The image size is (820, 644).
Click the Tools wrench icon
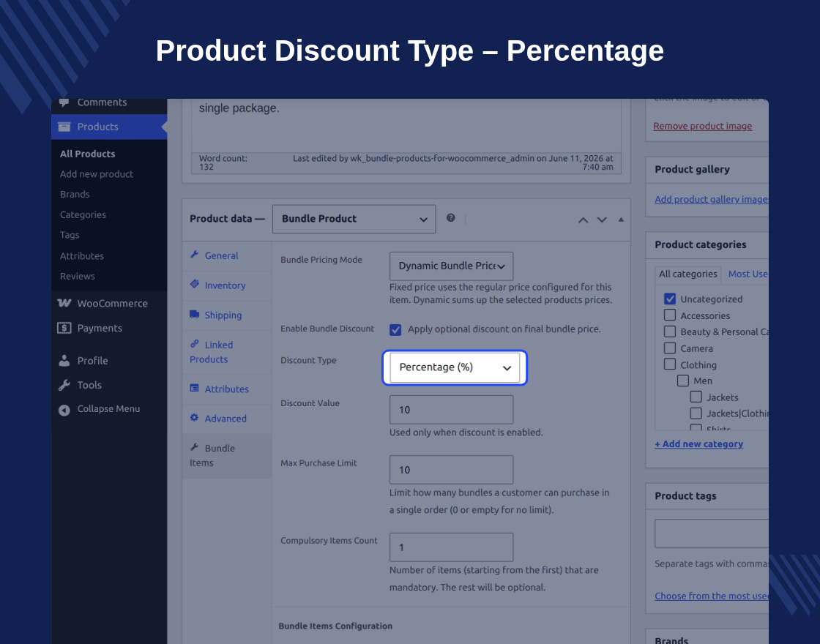click(x=64, y=385)
